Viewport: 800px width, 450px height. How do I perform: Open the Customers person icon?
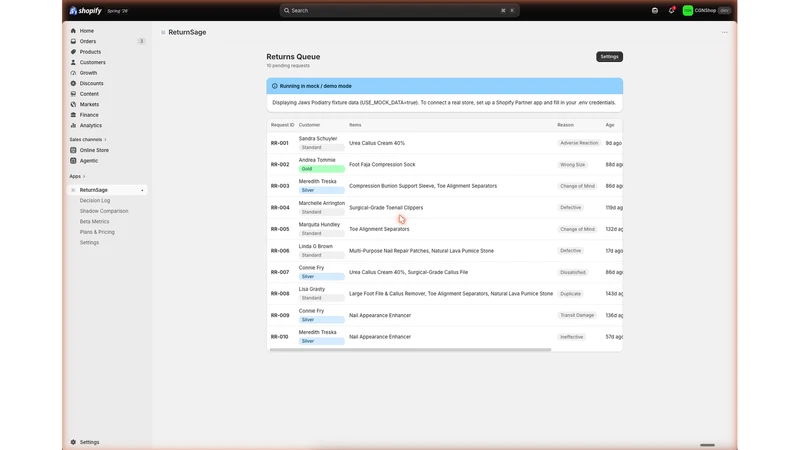(x=73, y=62)
